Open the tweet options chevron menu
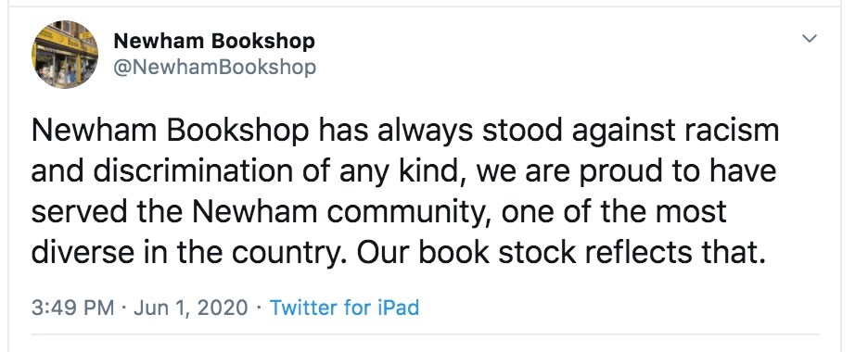868x352 pixels. [810, 39]
